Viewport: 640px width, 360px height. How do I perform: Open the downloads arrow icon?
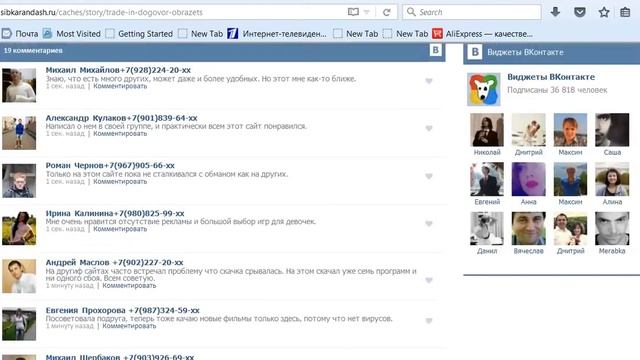(555, 12)
